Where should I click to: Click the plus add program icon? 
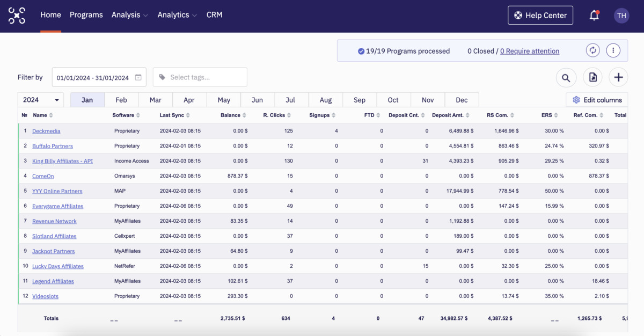[x=618, y=78]
